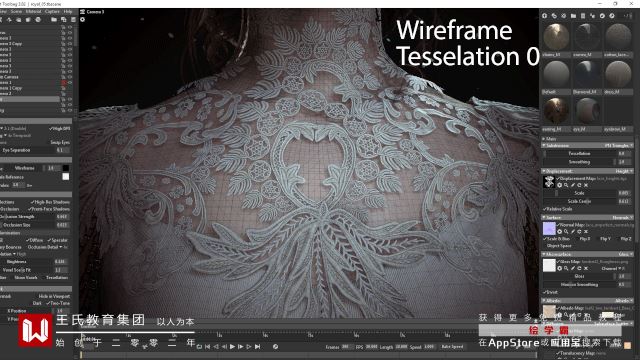Open the Albedo section dropdown
Image resolution: width=640 pixels, height=360 pixels.
(x=624, y=300)
